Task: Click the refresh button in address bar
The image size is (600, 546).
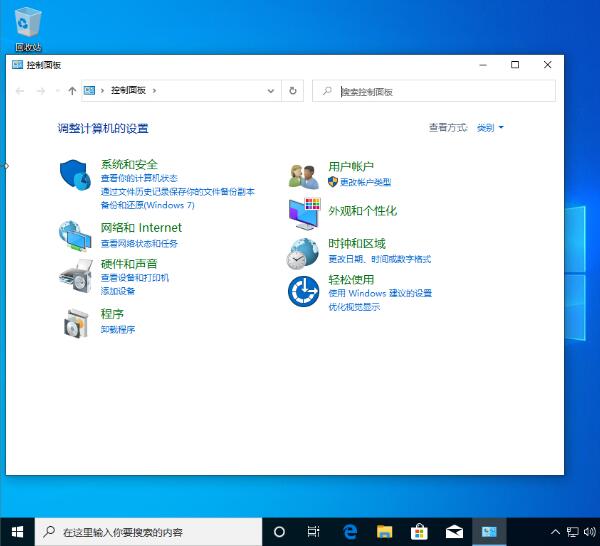Action: tap(293, 91)
